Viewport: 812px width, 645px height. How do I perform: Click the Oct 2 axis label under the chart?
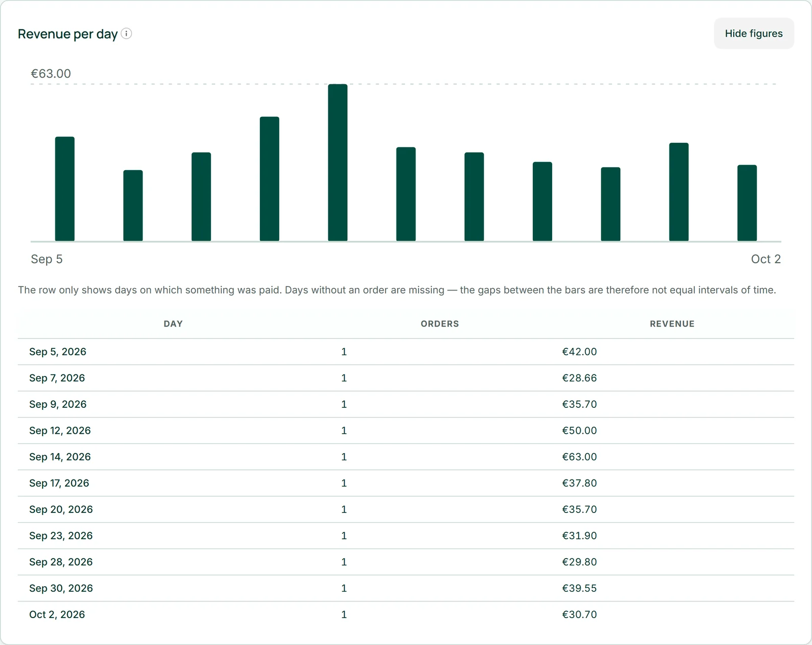766,259
